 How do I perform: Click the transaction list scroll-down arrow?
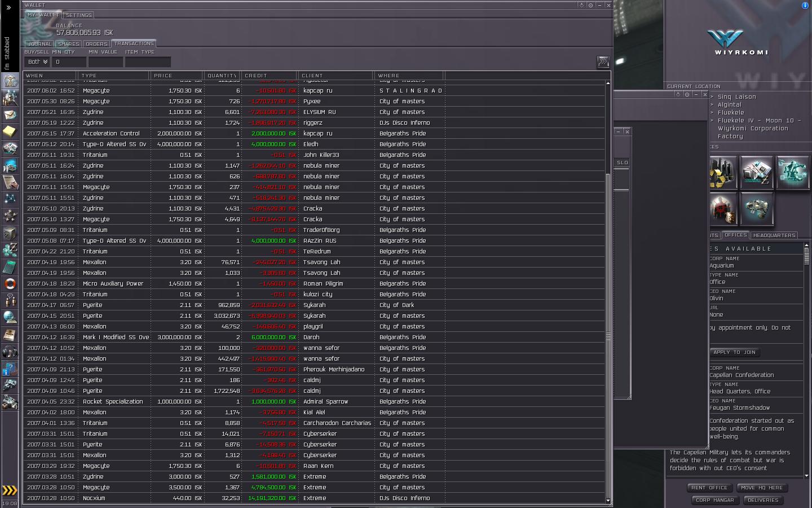608,501
